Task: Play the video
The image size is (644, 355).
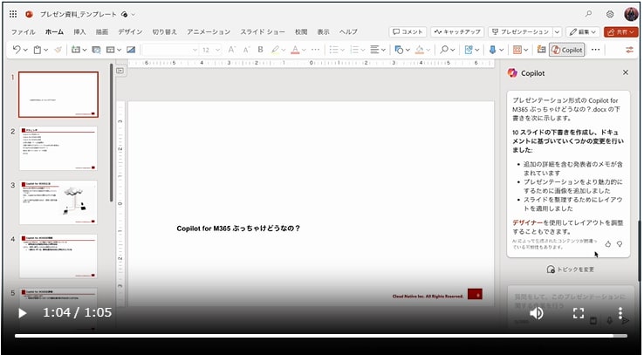Action: [x=22, y=313]
